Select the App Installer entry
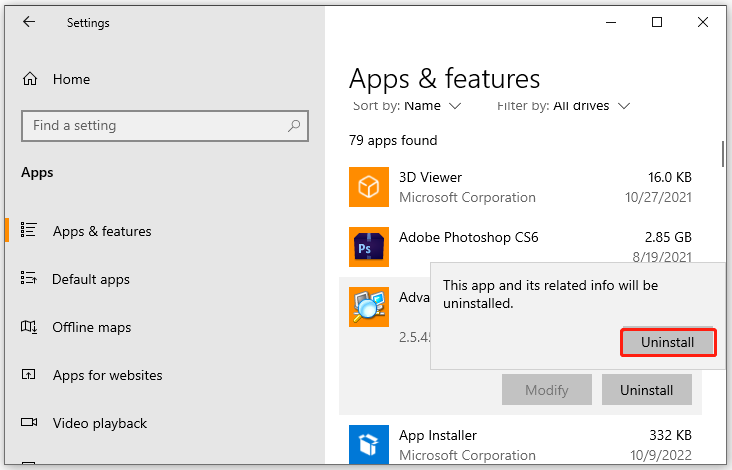This screenshot has width=732, height=470. (437, 435)
